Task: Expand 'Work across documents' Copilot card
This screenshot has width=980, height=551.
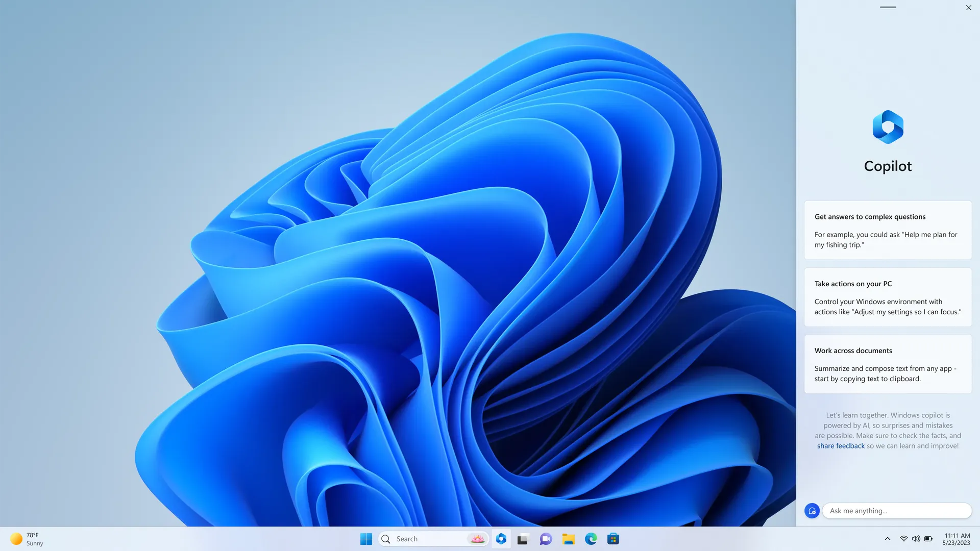Action: click(888, 364)
